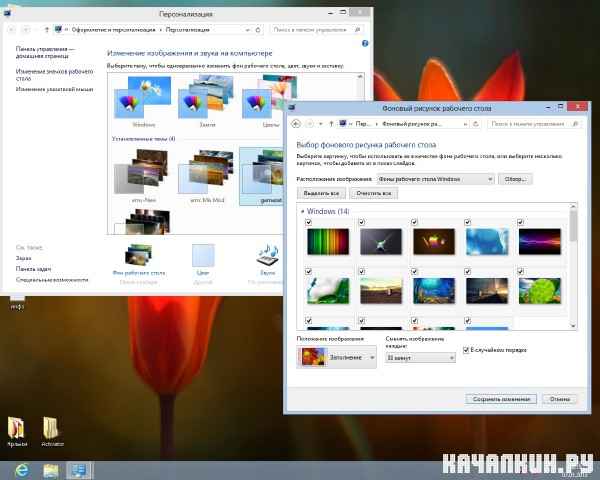The height and width of the screenshot is (480, 600).
Task: Select the second installed theme with sunset images
Action: [x=207, y=176]
